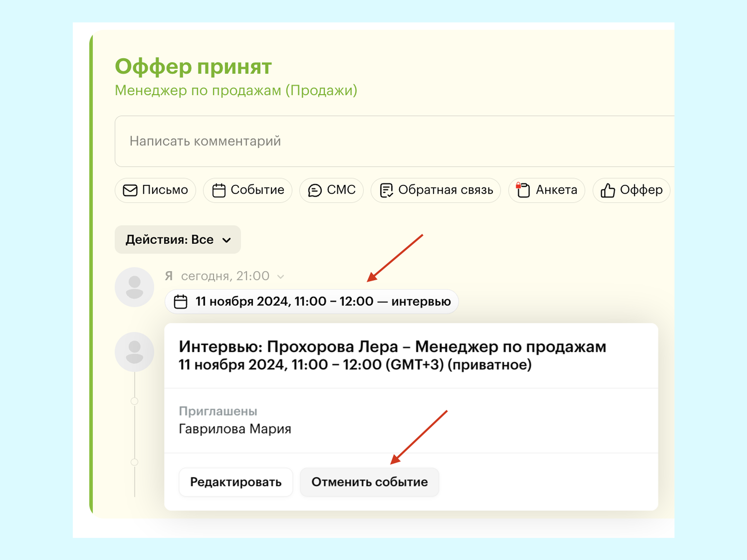The image size is (747, 560).
Task: Click the author label Я
Action: click(169, 276)
